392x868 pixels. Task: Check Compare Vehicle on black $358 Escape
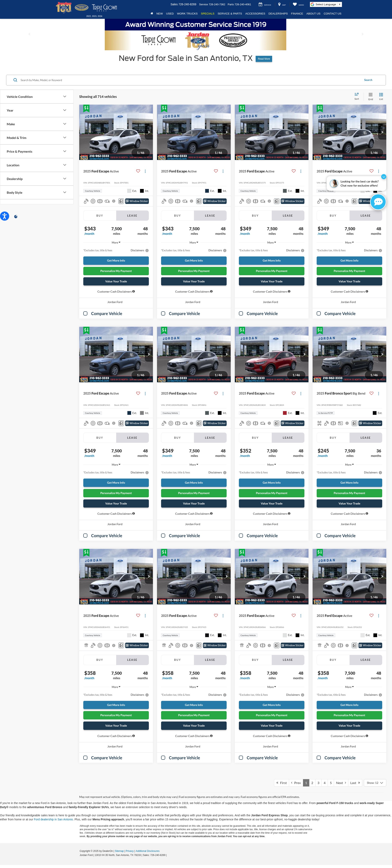163,757
